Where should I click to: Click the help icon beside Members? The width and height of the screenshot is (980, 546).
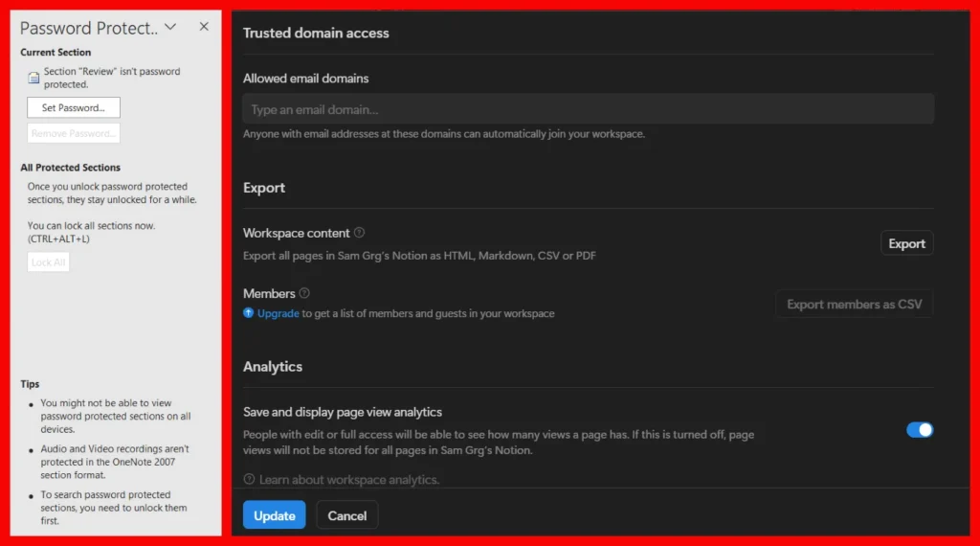pos(304,293)
